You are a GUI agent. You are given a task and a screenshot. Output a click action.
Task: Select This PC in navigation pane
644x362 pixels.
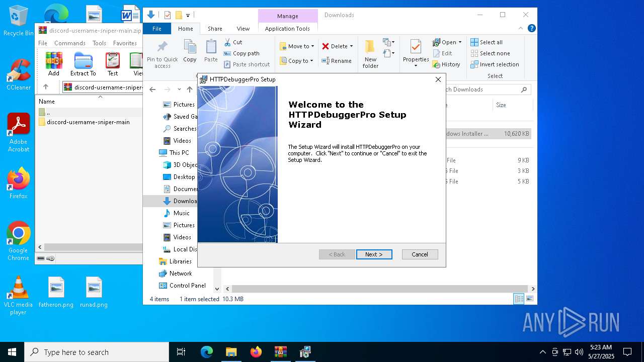click(x=174, y=153)
